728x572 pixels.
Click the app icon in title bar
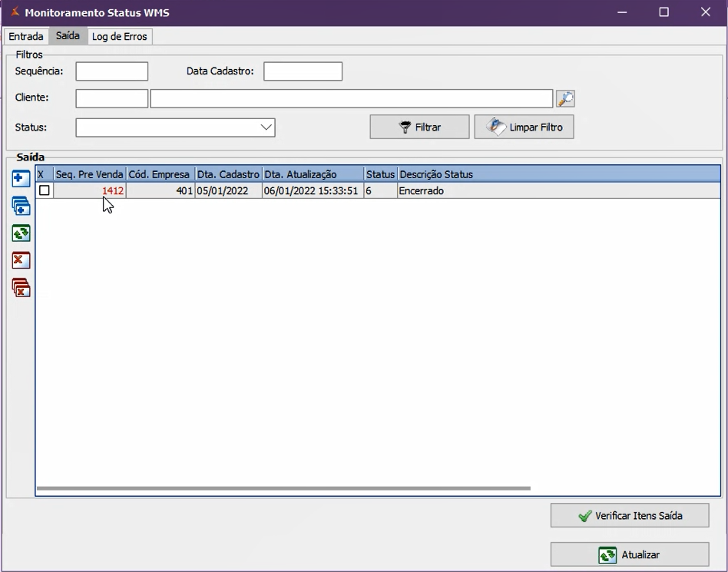[x=15, y=12]
